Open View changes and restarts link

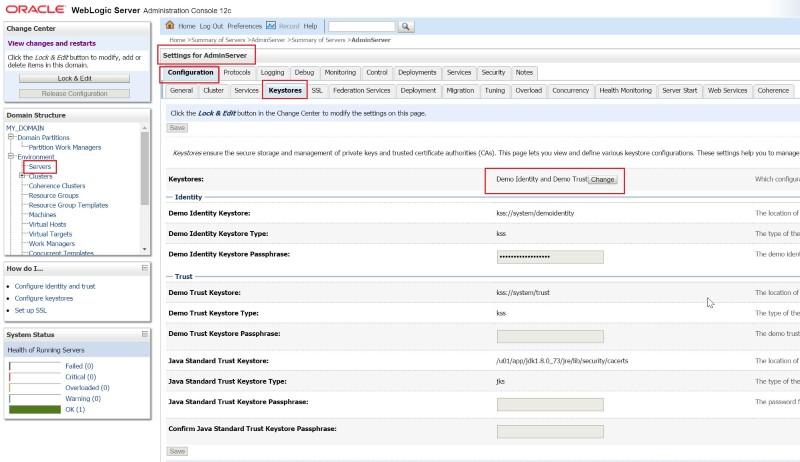52,43
